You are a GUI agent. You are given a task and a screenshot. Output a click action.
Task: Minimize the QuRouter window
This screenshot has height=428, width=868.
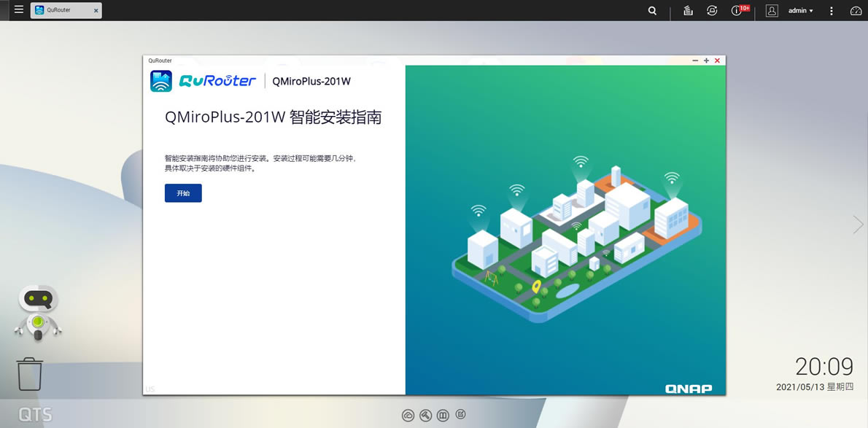(695, 61)
